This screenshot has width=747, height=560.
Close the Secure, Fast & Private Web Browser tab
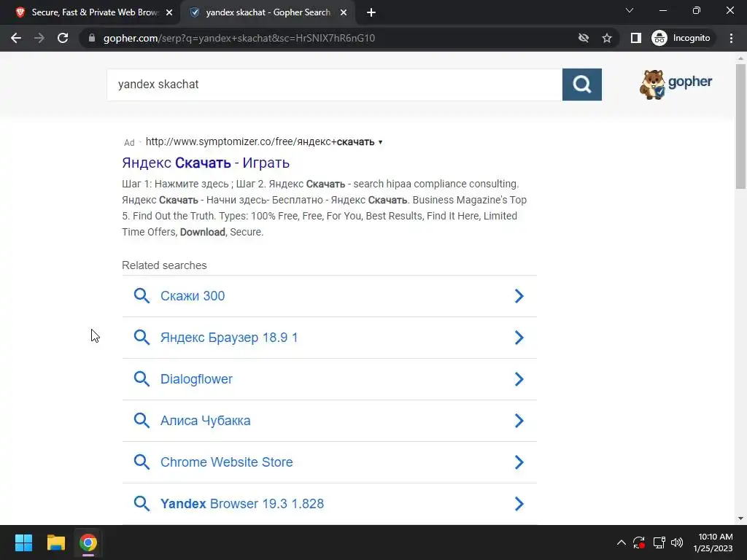pos(169,12)
